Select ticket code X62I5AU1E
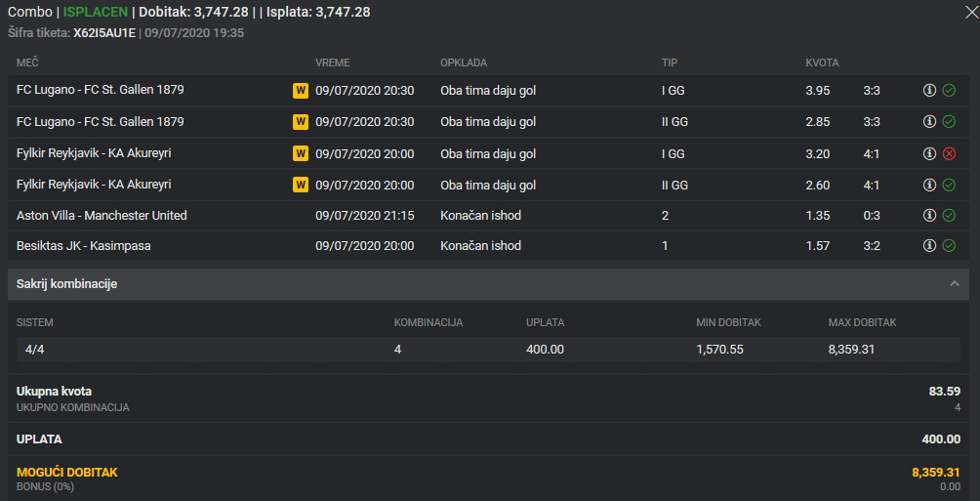 (x=103, y=32)
